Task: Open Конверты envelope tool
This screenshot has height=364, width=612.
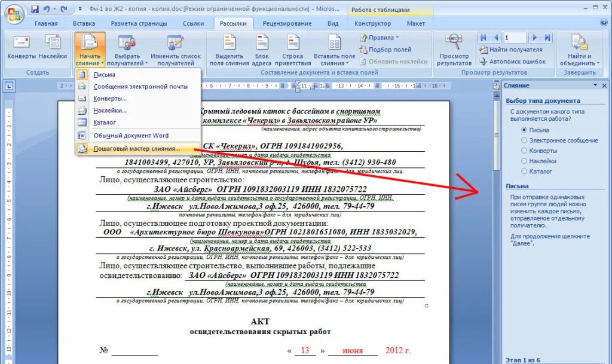Action: click(x=22, y=48)
